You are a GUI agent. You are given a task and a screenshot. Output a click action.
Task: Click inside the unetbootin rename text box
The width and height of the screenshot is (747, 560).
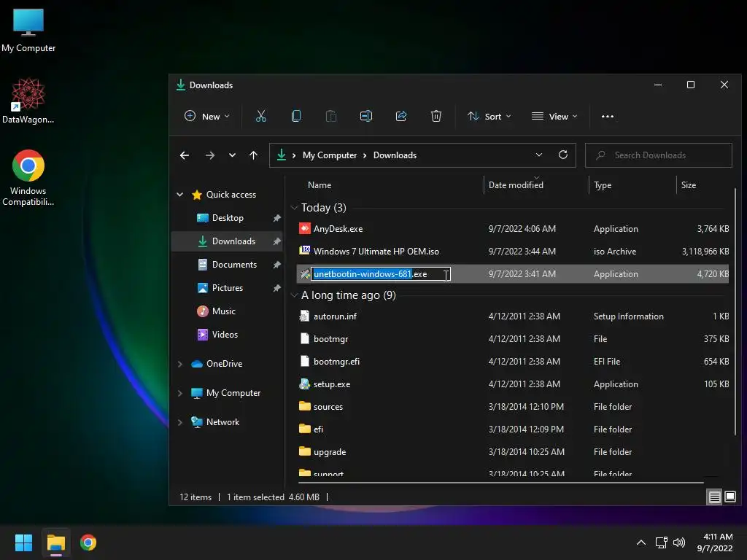point(381,274)
